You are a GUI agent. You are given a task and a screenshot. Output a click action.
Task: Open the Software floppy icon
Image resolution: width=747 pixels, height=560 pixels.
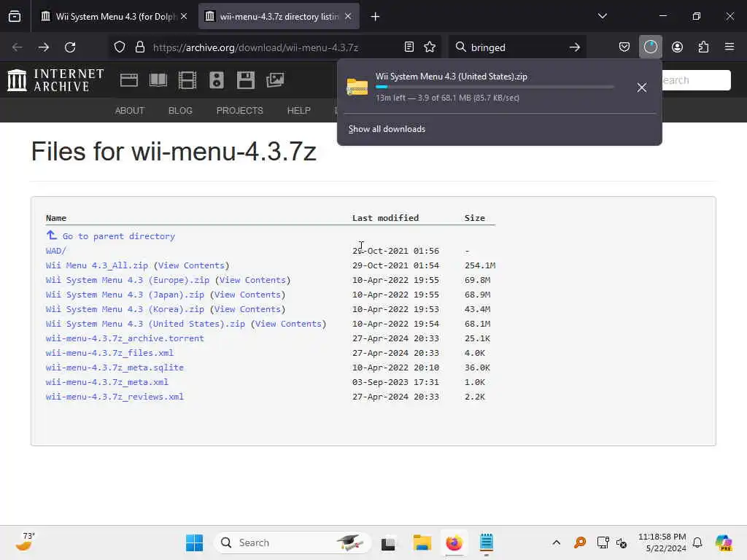point(245,80)
